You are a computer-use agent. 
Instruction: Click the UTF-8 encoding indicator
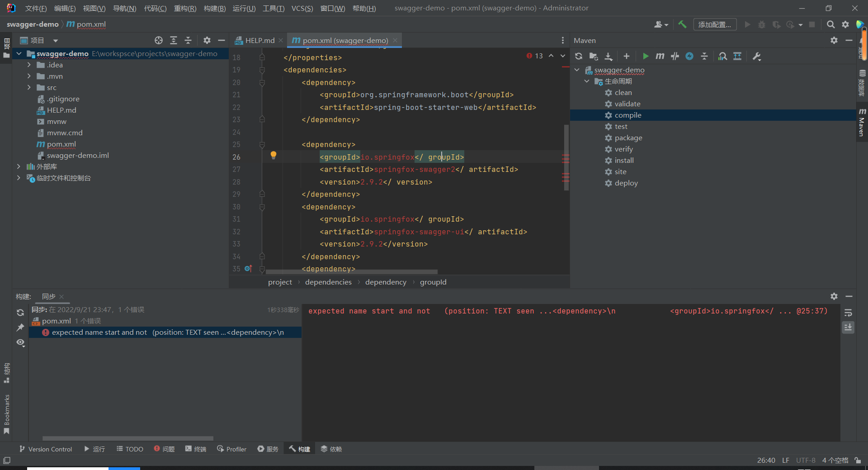click(806, 460)
